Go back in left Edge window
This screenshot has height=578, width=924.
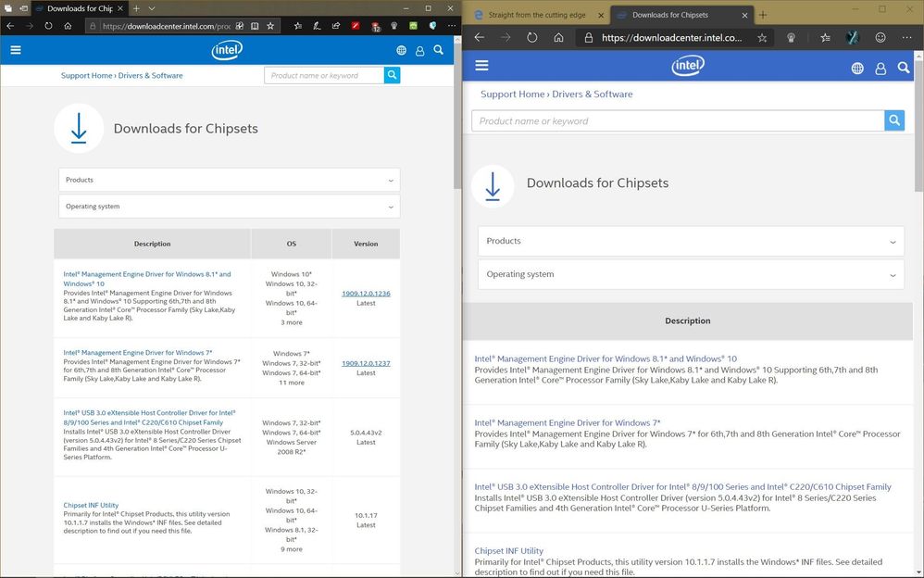[10, 26]
